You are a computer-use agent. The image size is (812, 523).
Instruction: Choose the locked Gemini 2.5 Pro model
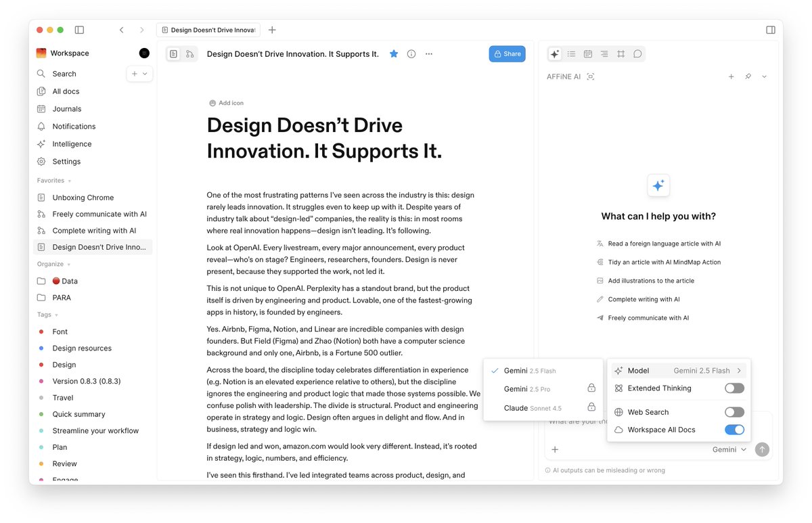[x=543, y=389]
